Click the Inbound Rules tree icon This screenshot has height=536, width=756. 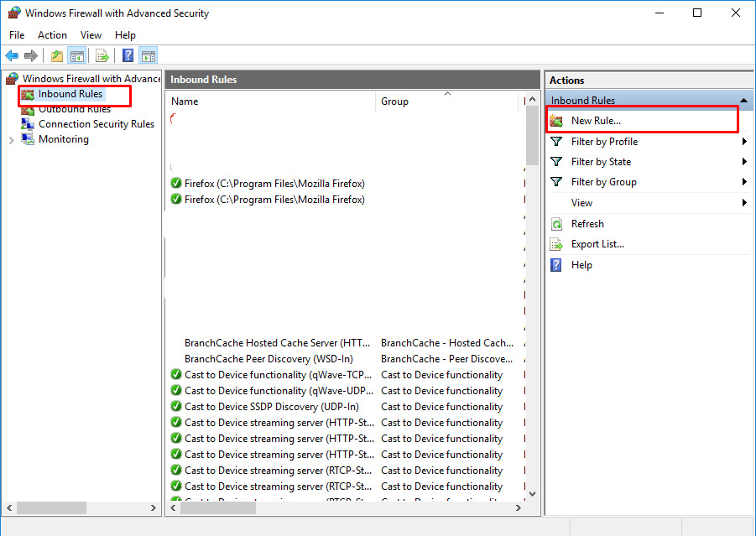28,95
